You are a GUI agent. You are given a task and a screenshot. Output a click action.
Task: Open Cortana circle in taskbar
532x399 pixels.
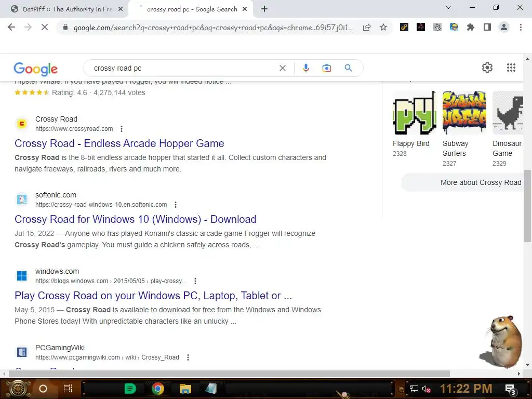click(x=43, y=389)
